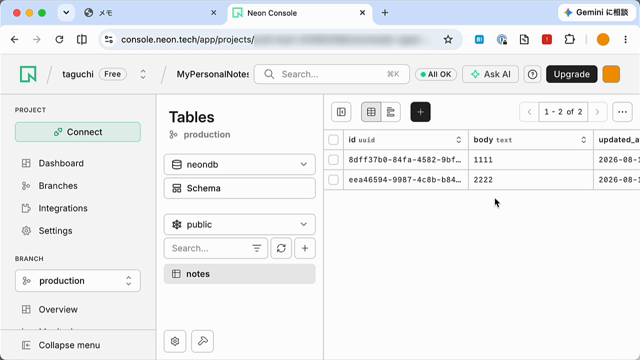The image size is (640, 360).
Task: Open the orange user avatar menu
Action: click(611, 74)
